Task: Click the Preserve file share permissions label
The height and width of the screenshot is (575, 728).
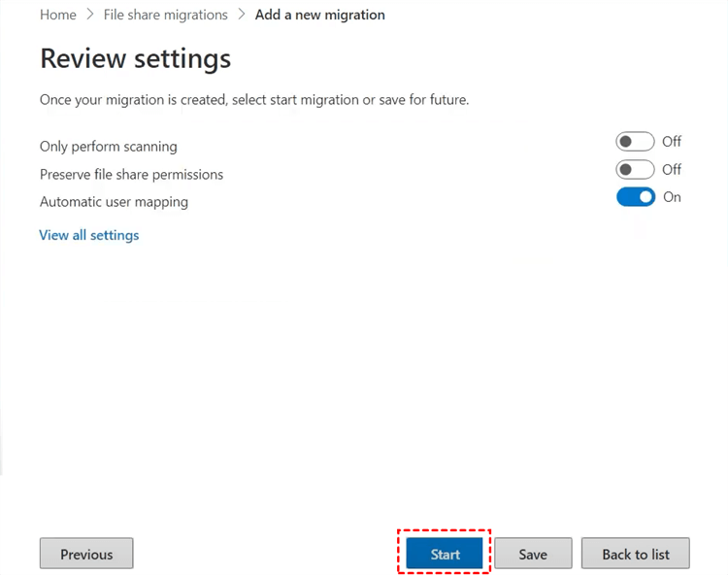Action: 131,175
